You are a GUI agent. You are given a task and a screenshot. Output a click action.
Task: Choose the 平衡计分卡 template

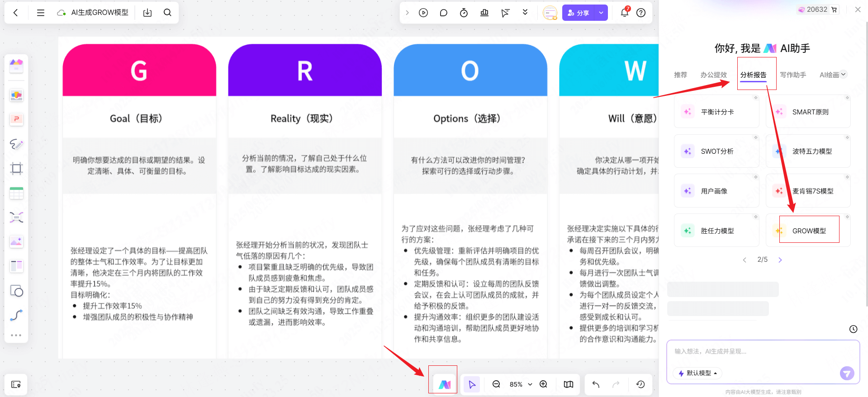click(x=716, y=112)
